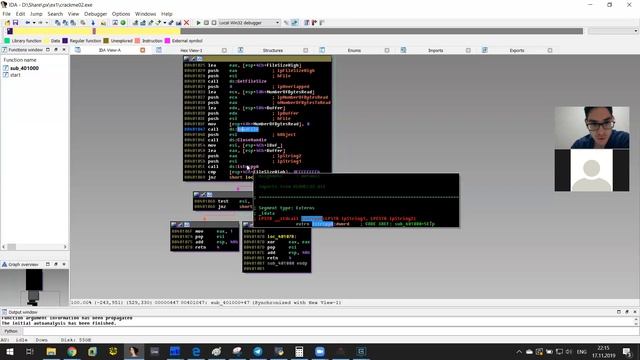The width and height of the screenshot is (640, 360).
Task: Open the Jump menu
Action: pyautogui.click(x=36, y=14)
